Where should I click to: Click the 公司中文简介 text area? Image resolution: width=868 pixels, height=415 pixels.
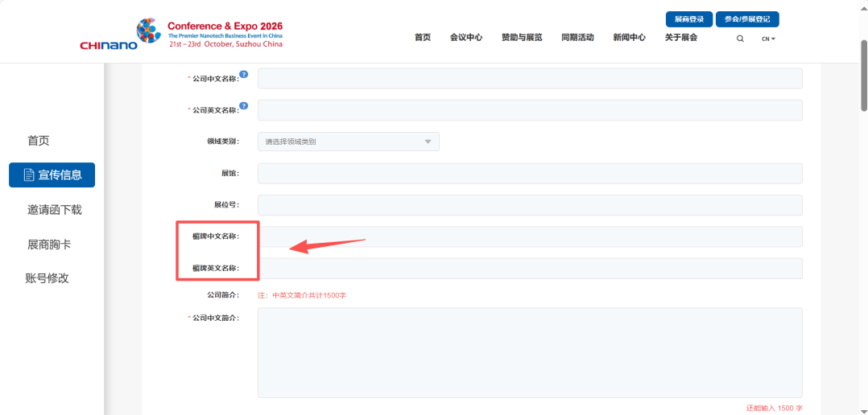coord(529,352)
